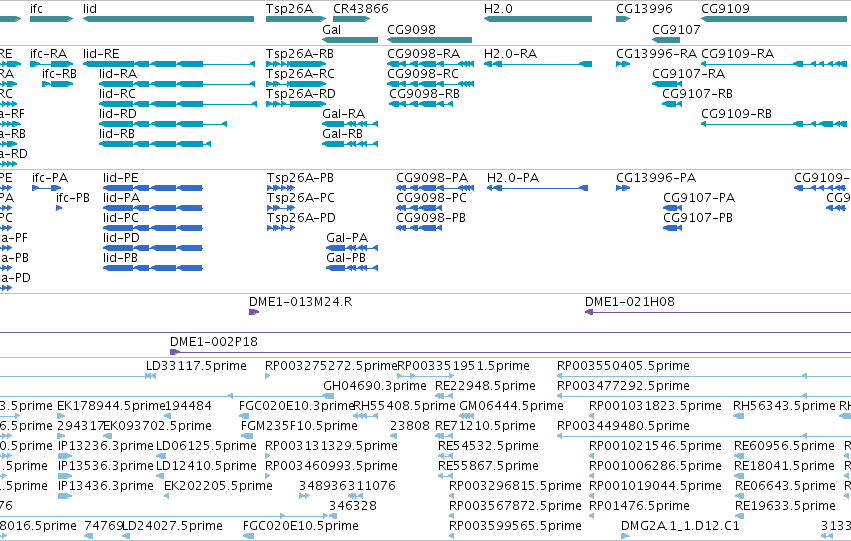Open EST RE19633.5prime
This screenshot has width=851, height=541.
click(785, 507)
